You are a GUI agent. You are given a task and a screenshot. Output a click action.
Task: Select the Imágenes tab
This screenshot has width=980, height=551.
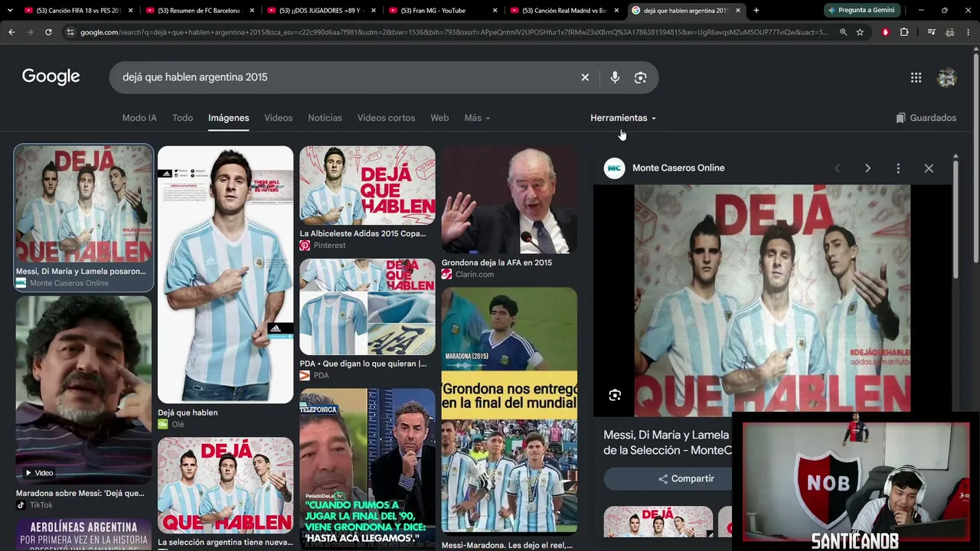(x=228, y=118)
